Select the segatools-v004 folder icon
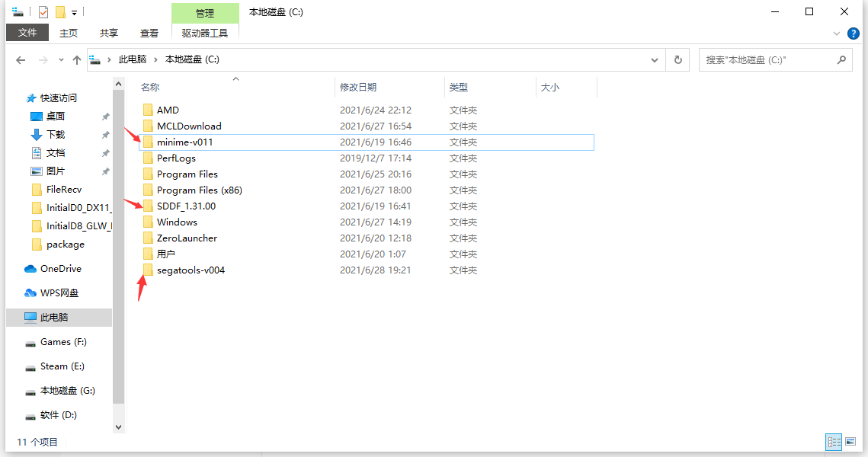The height and width of the screenshot is (457, 868). [148, 270]
